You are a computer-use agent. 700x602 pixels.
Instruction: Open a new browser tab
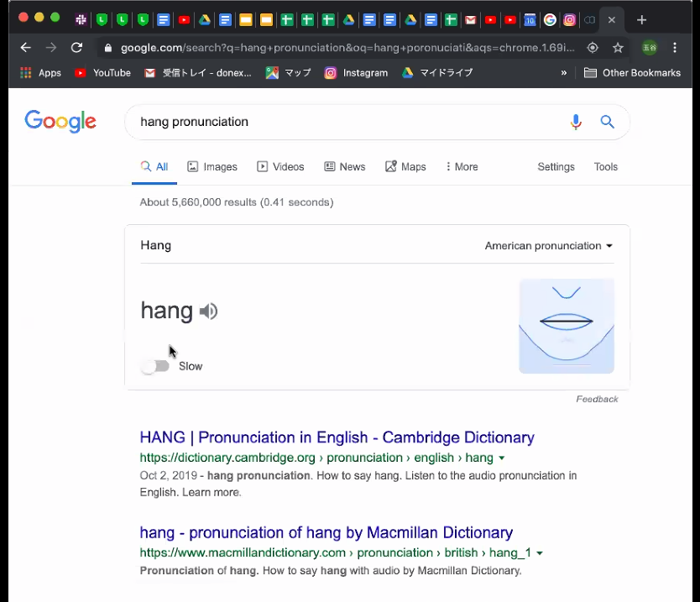tap(641, 20)
